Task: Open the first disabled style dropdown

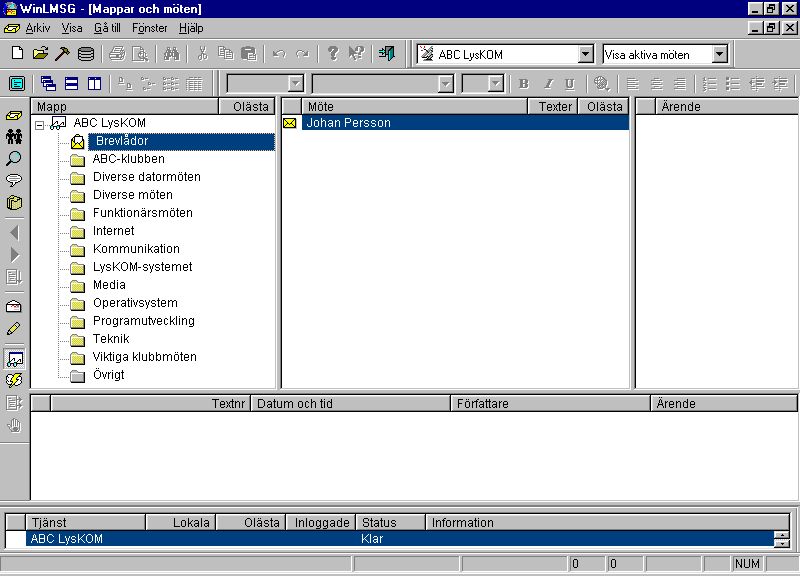Action: click(x=296, y=84)
